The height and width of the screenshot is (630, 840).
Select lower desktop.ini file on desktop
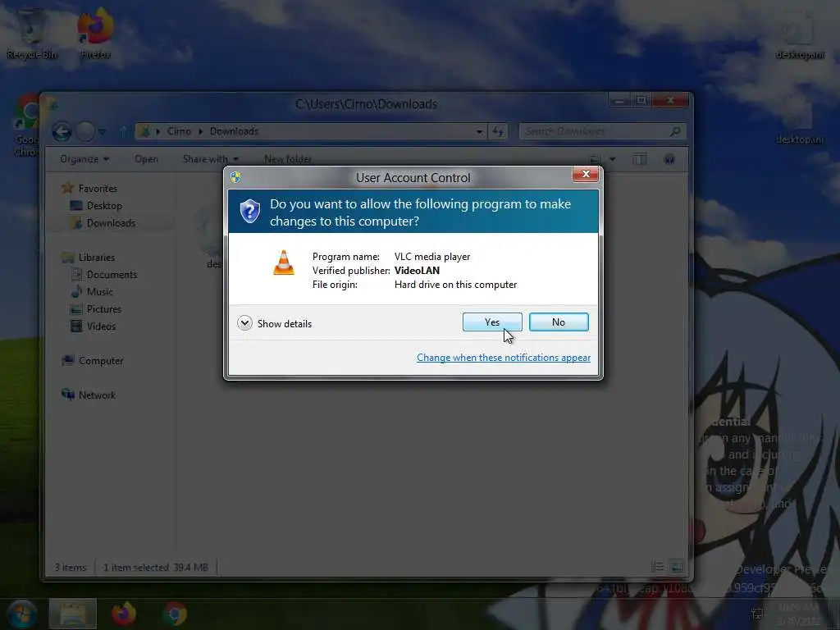(799, 121)
